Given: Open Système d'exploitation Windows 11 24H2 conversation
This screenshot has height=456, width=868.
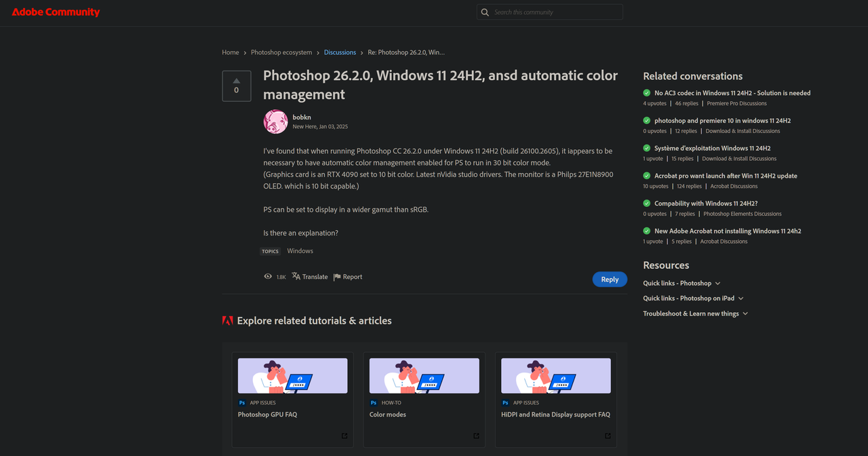Looking at the screenshot, I should tap(712, 148).
